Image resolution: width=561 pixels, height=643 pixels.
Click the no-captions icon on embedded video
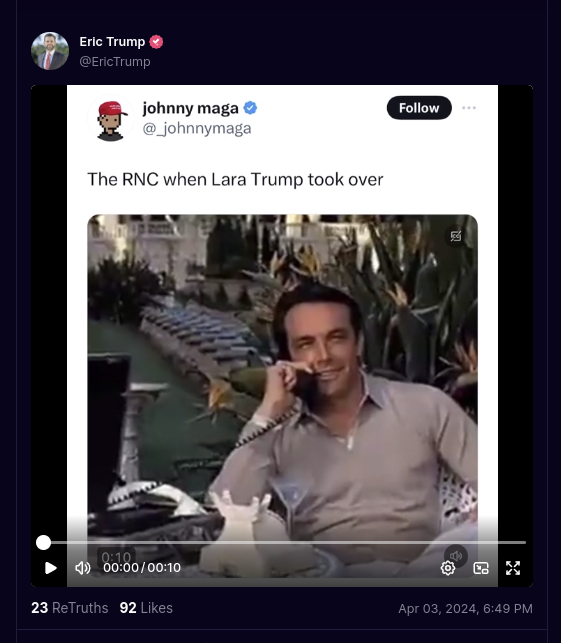(x=456, y=236)
